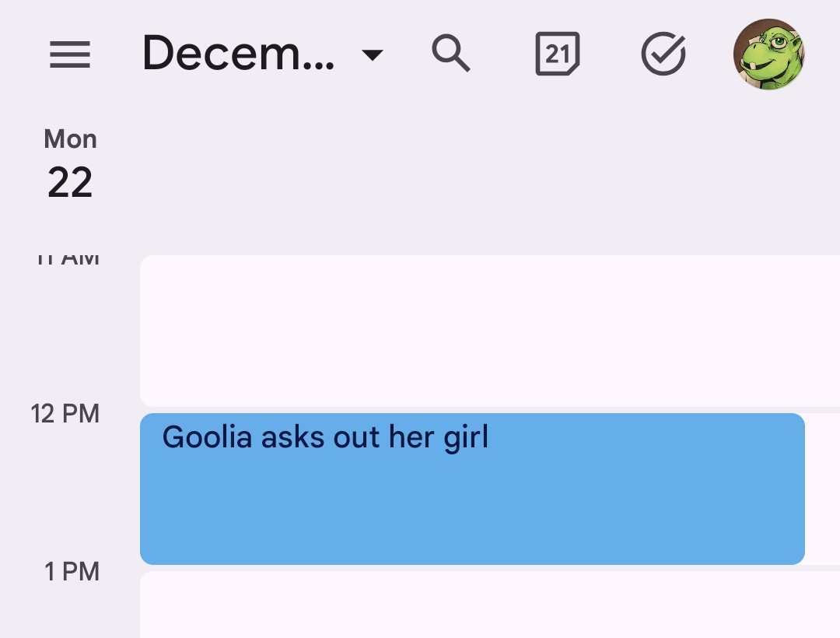Tap the "Mon" weekday label
Image resolution: width=840 pixels, height=638 pixels.
tap(70, 139)
